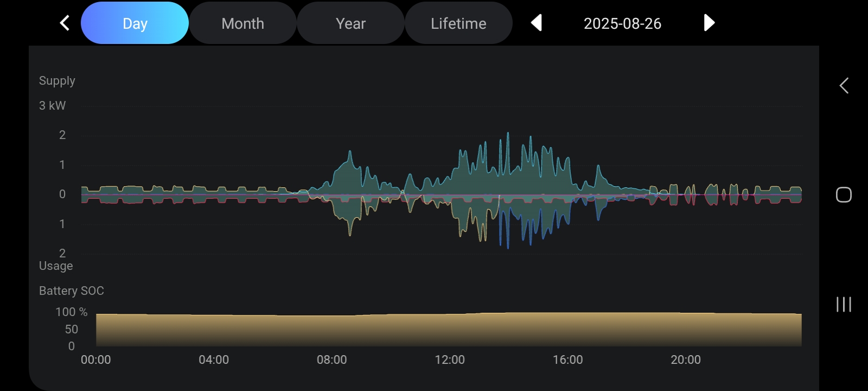Tap the Usage axis label

click(56, 266)
